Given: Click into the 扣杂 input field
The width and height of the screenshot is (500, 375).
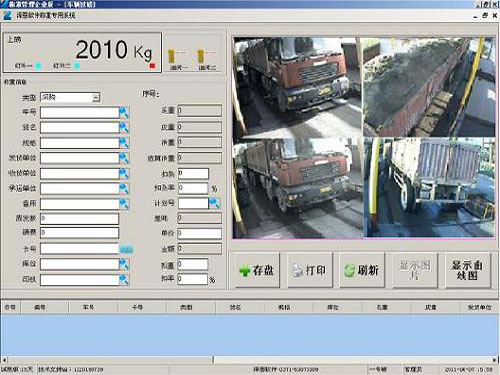Looking at the screenshot, I should tap(193, 173).
